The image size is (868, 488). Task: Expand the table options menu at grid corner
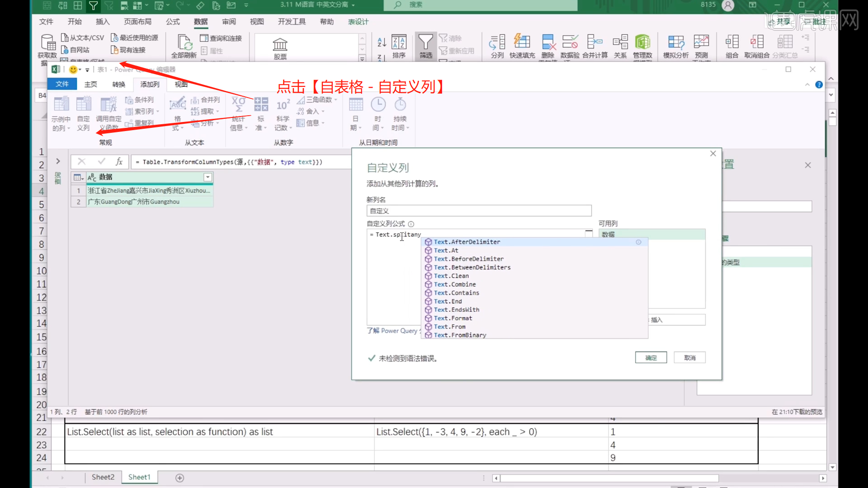pos(79,177)
